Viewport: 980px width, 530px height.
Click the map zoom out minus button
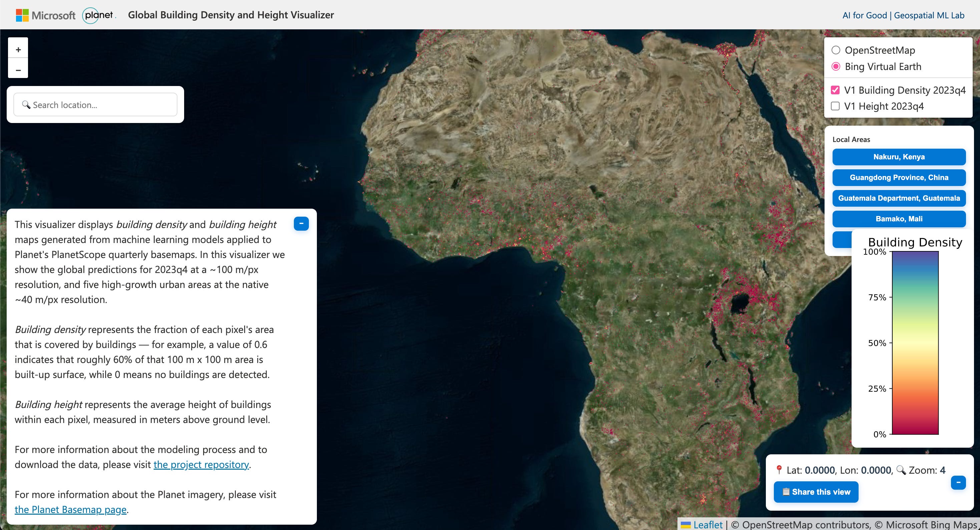18,70
